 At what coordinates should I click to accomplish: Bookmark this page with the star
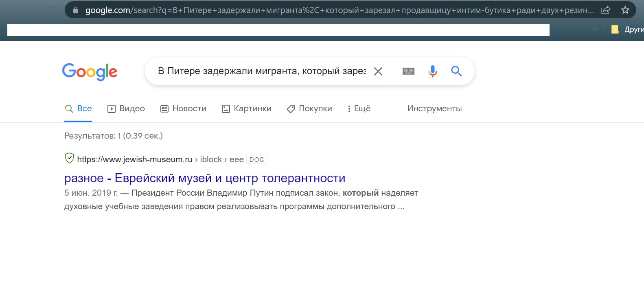[625, 10]
